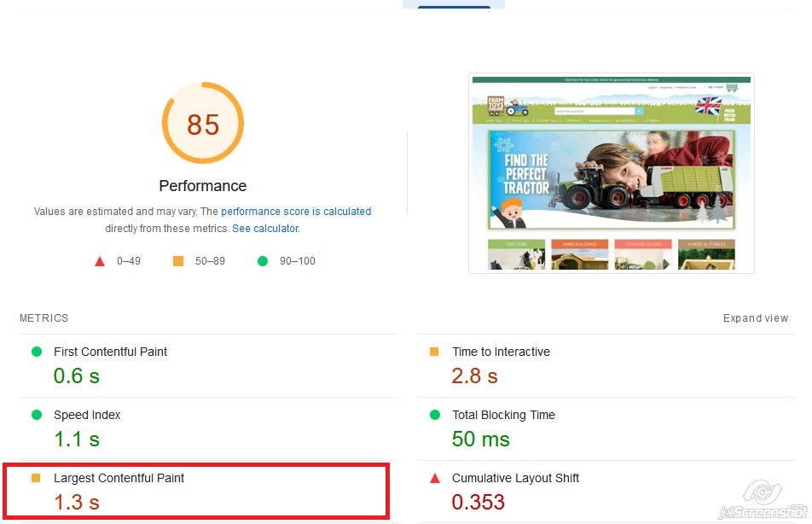812x524 pixels.
Task: Click the Time to Interactive value 2.8 s
Action: pos(475,376)
